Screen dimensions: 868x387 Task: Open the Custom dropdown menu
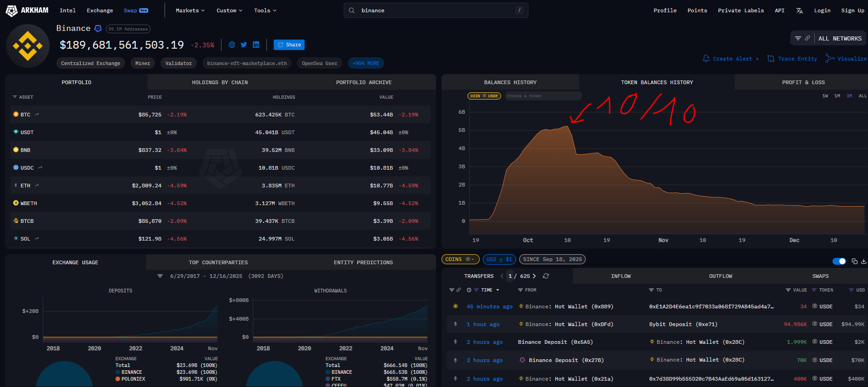pos(229,10)
